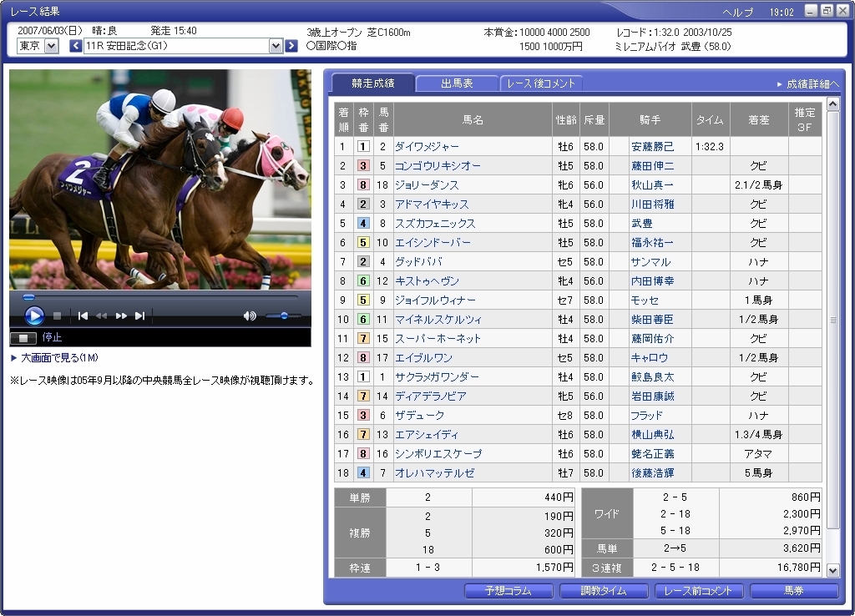Open horse スズカフェニックス
The image size is (855, 616).
click(435, 224)
